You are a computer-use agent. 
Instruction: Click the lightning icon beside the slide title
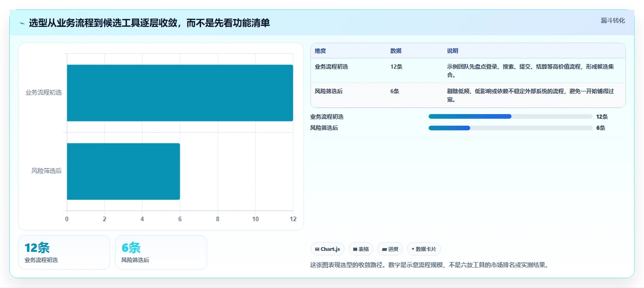(22, 23)
